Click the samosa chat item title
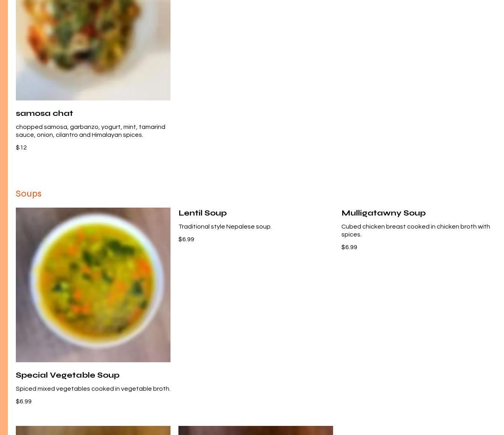This screenshot has width=504, height=435. (44, 113)
